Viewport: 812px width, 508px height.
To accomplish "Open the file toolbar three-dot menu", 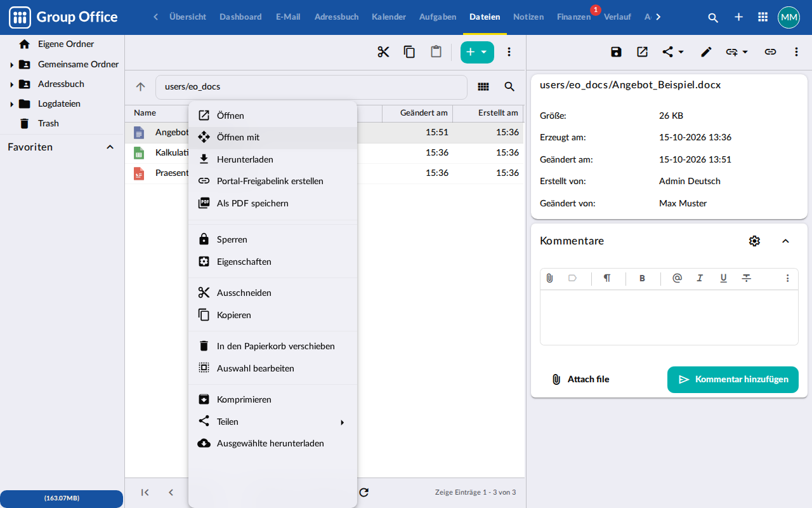I will (509, 52).
